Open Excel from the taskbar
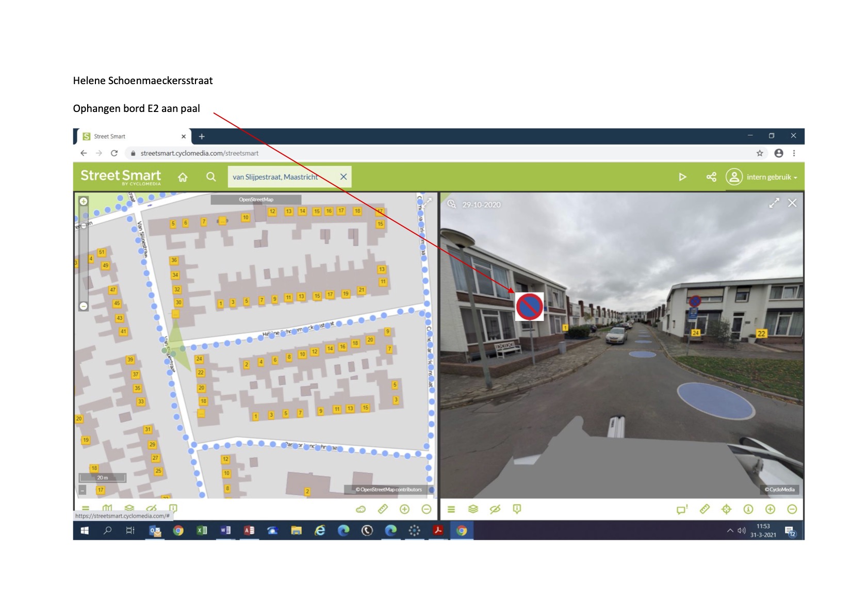Viewport: 868px width, 614px height. [202, 530]
